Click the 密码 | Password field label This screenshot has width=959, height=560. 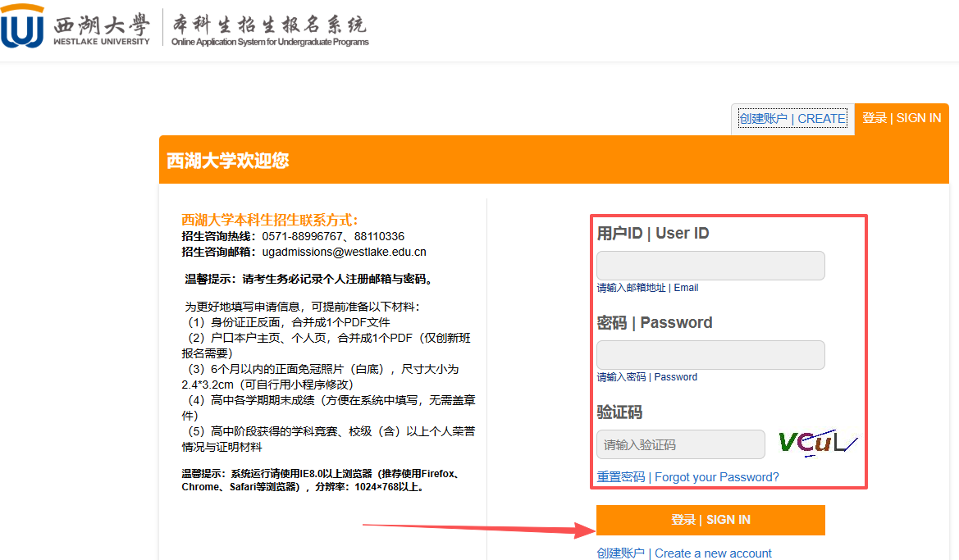pyautogui.click(x=654, y=323)
